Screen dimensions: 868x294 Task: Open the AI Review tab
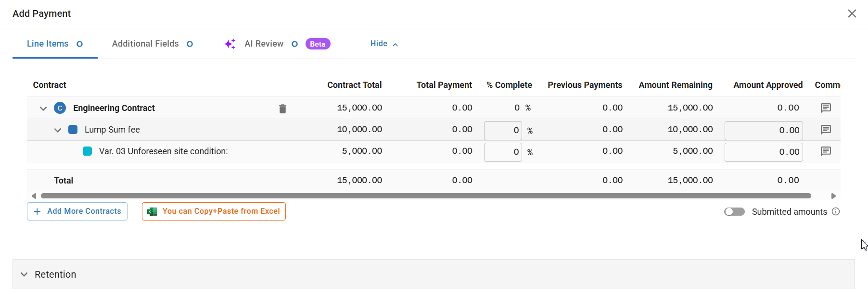(x=264, y=44)
